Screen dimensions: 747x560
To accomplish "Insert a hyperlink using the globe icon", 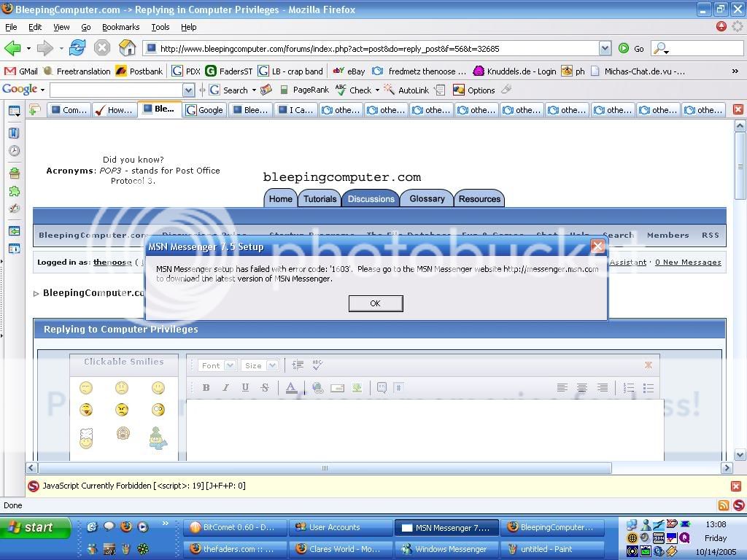I will [318, 388].
